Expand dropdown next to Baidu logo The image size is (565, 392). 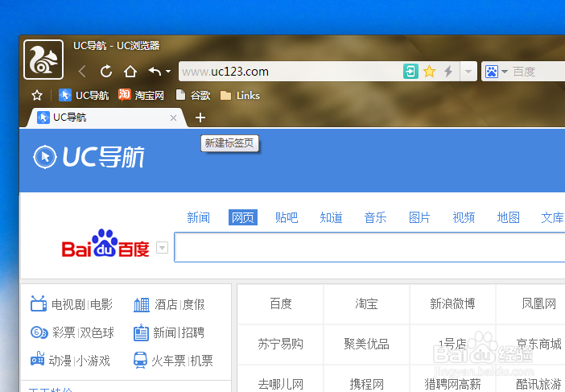click(162, 248)
